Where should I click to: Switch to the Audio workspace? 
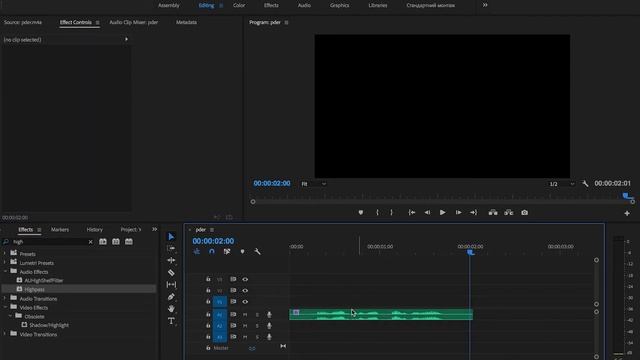point(304,5)
